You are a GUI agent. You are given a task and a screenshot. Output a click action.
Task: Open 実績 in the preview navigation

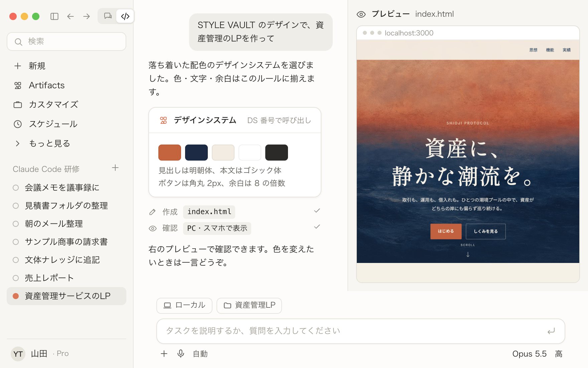tap(567, 50)
